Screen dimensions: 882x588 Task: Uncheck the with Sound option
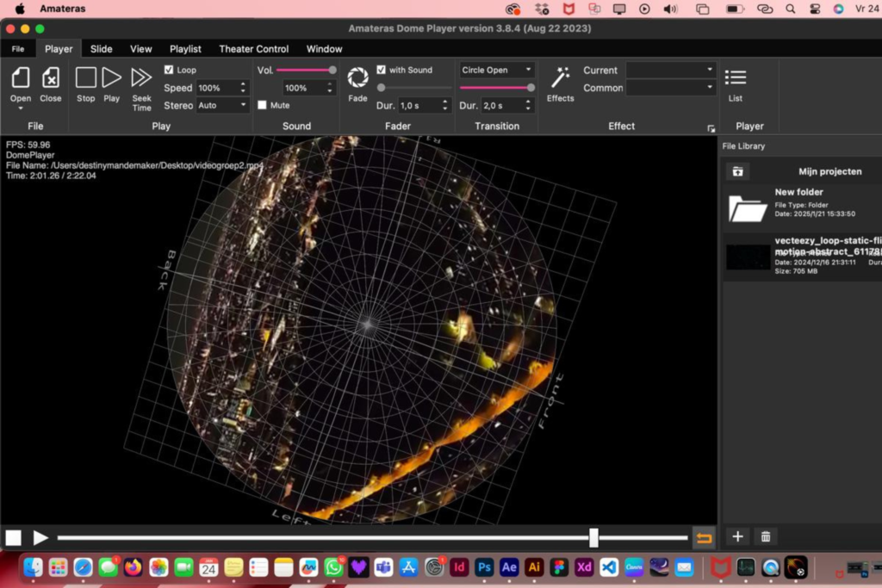point(382,70)
